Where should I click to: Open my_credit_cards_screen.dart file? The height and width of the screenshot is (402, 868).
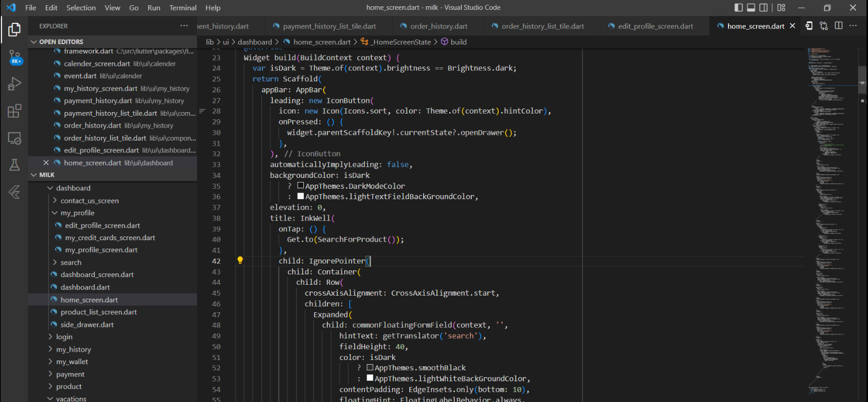[110, 238]
